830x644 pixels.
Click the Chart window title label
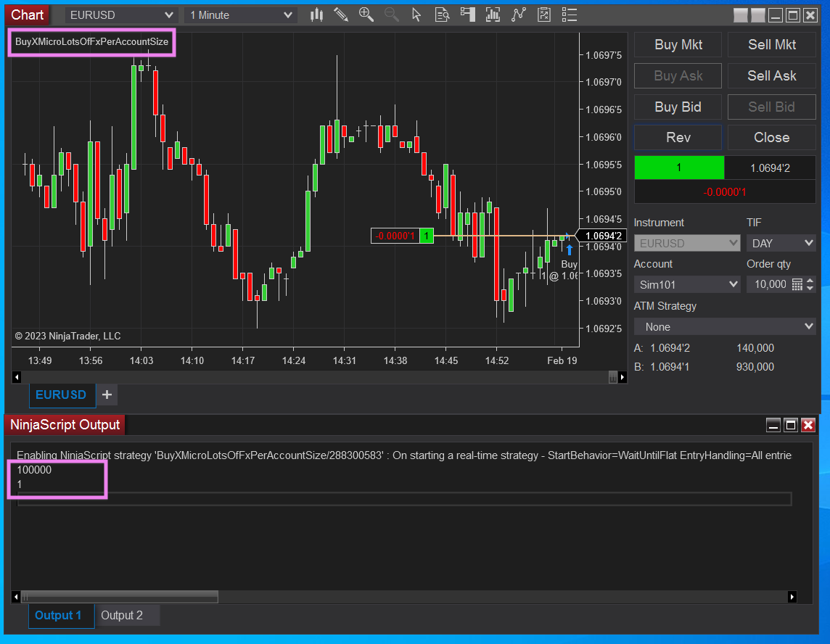coord(27,15)
